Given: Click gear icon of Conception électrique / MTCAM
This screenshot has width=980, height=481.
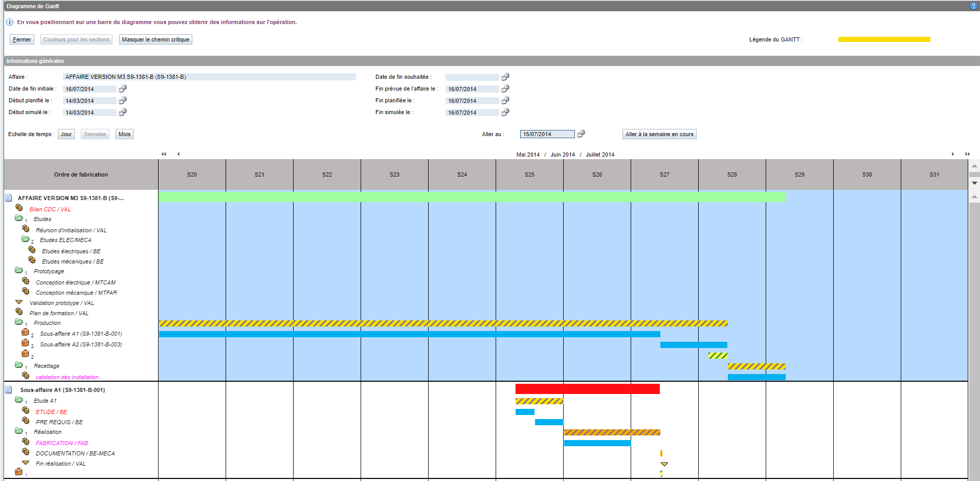Looking at the screenshot, I should click(x=26, y=281).
